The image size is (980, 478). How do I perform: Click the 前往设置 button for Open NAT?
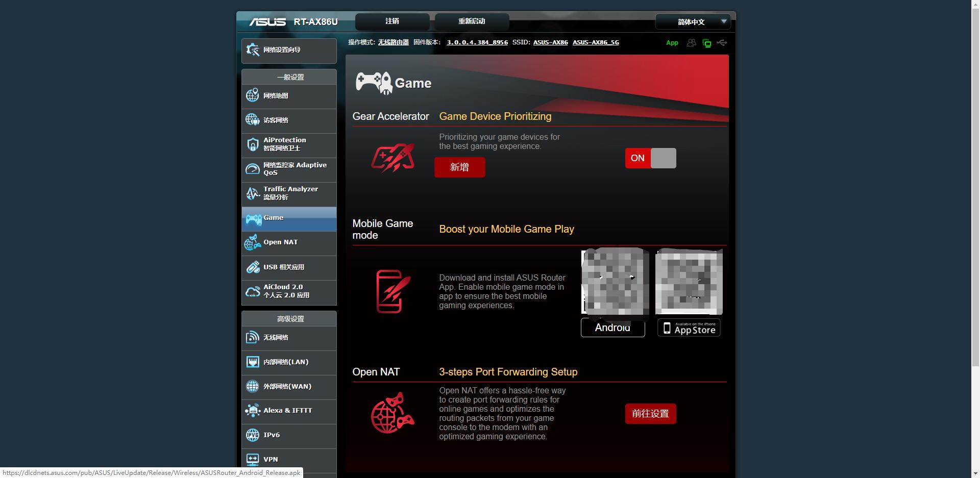point(650,414)
